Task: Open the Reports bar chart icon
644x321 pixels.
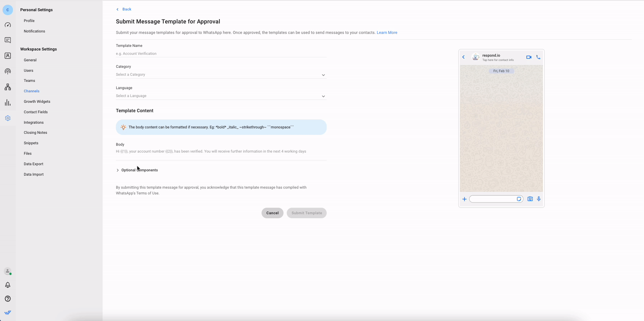Action: point(8,103)
